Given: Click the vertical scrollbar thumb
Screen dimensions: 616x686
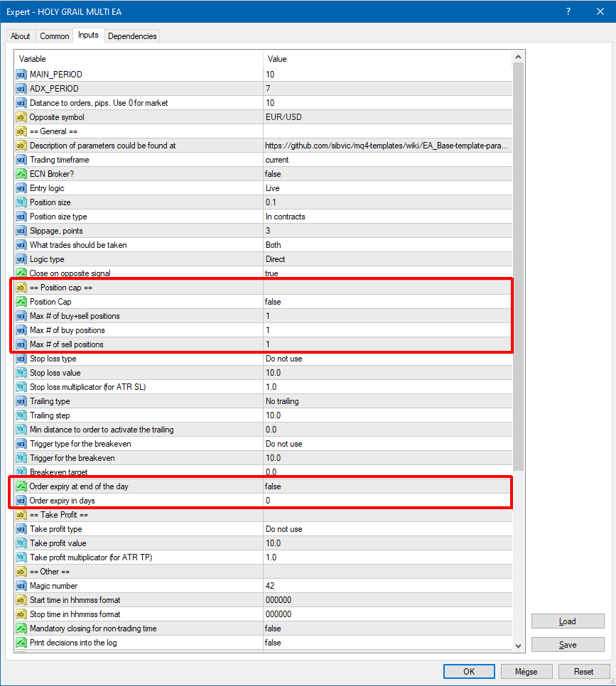Looking at the screenshot, I should (x=519, y=267).
